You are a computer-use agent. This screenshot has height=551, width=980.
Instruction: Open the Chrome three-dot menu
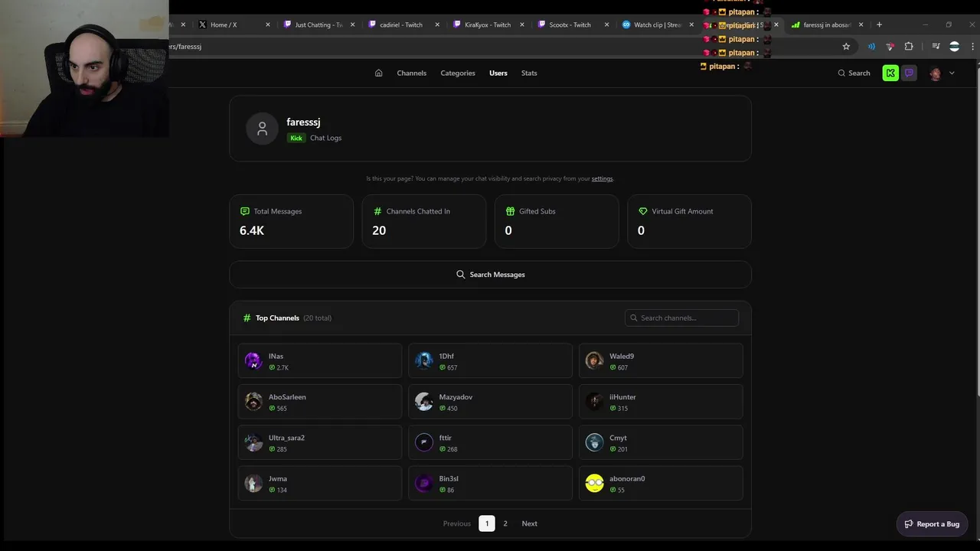tap(972, 47)
